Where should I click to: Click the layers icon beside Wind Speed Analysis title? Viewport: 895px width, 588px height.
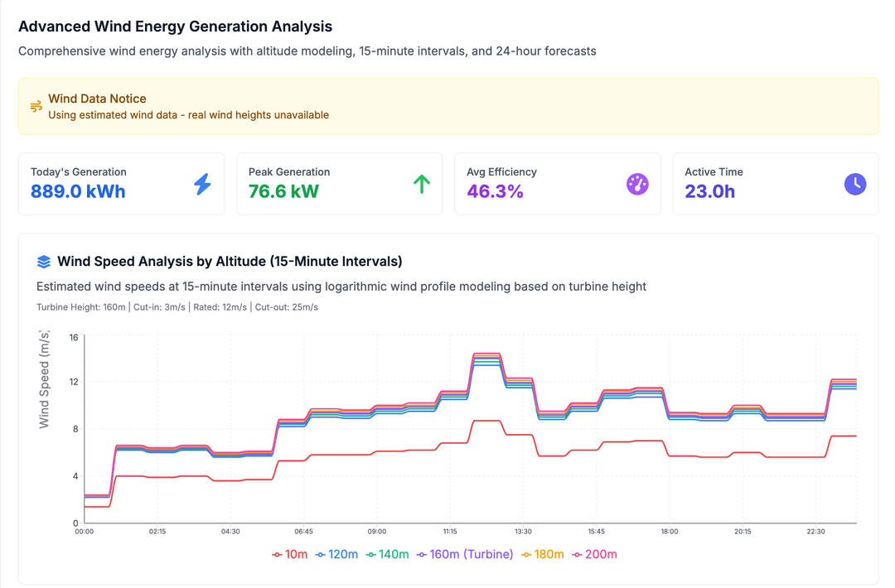coord(43,261)
